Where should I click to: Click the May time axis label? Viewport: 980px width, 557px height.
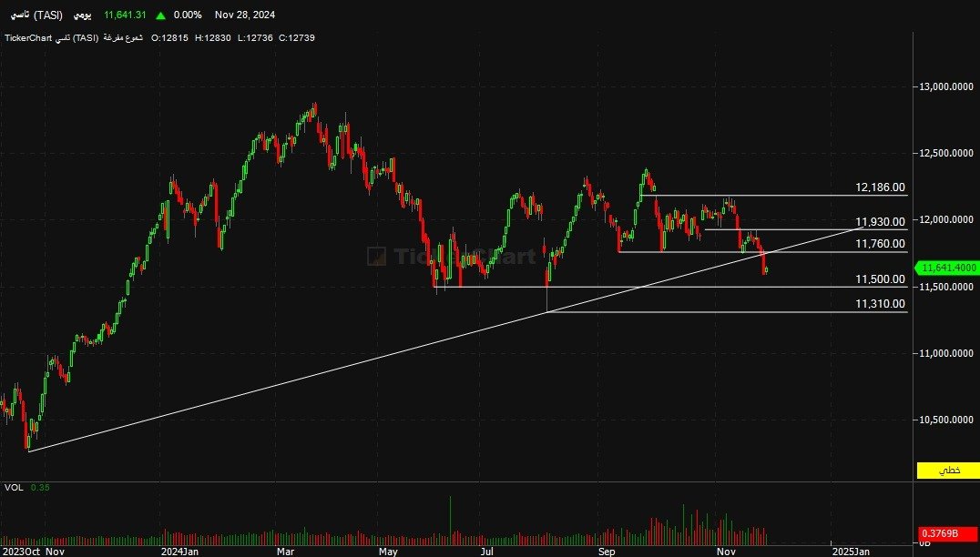pyautogui.click(x=388, y=552)
